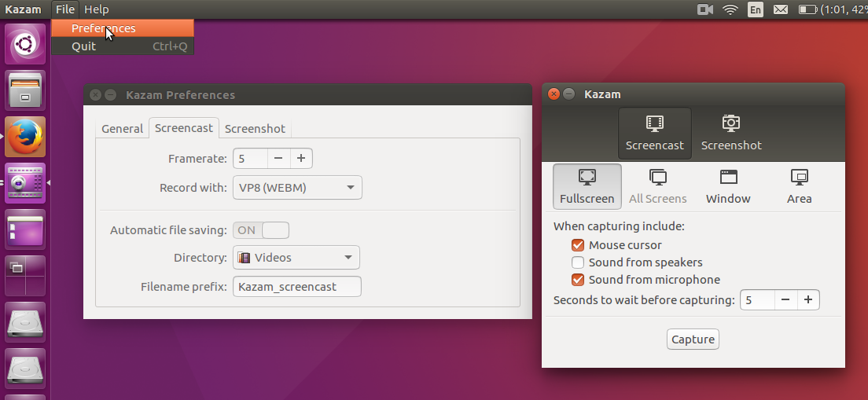Choose Area capture mode
Screen dimensions: 868x400
click(799, 186)
